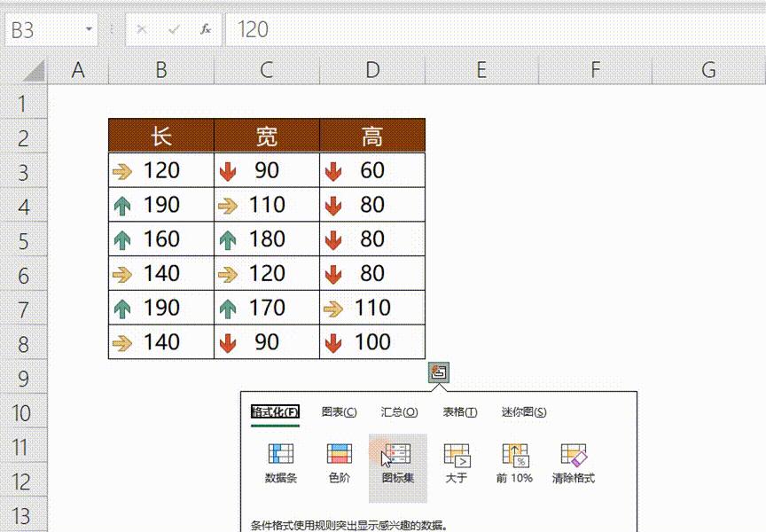Open the 汇总(O) tab
Image resolution: width=766 pixels, height=532 pixels.
point(397,412)
